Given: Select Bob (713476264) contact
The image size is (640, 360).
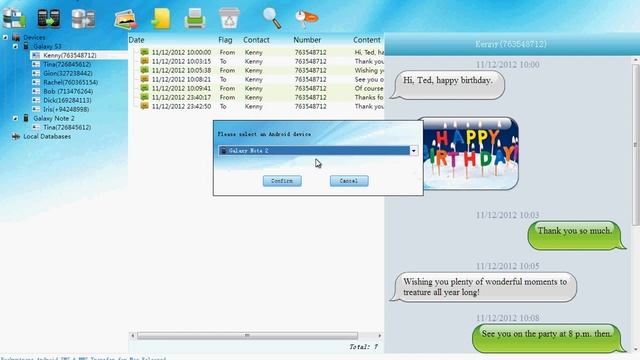Looking at the screenshot, I should (x=68, y=91).
